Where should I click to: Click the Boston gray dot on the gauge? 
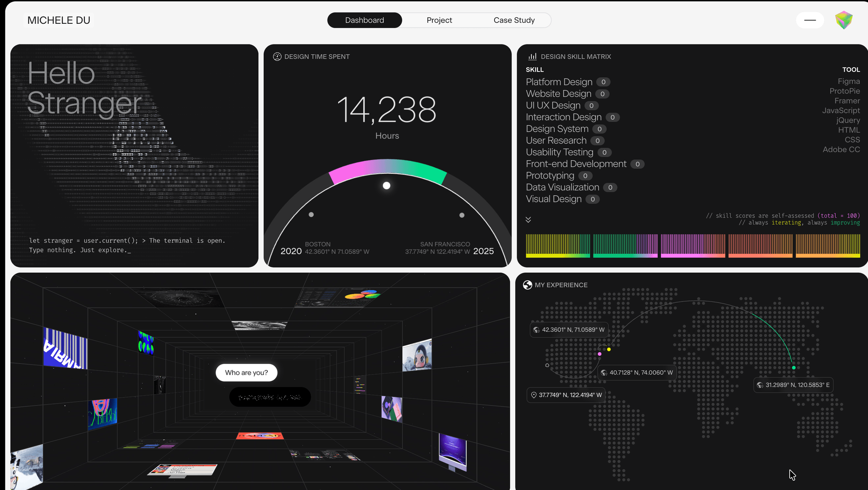[x=311, y=215]
